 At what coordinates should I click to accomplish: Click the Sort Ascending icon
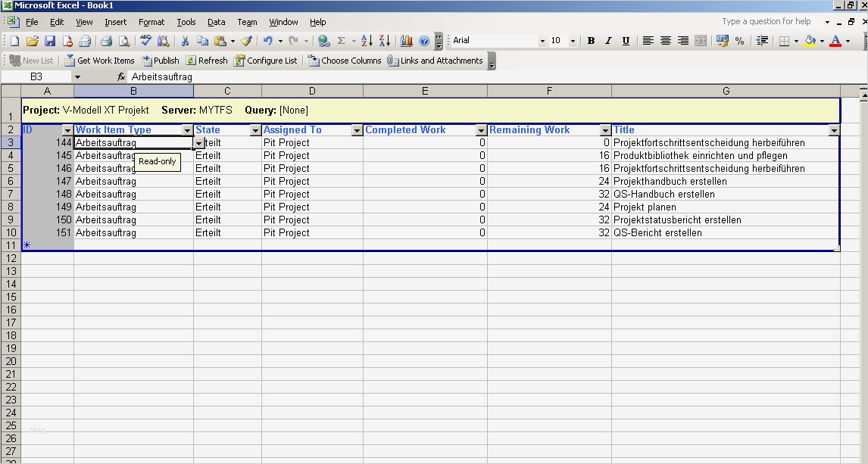(367, 41)
